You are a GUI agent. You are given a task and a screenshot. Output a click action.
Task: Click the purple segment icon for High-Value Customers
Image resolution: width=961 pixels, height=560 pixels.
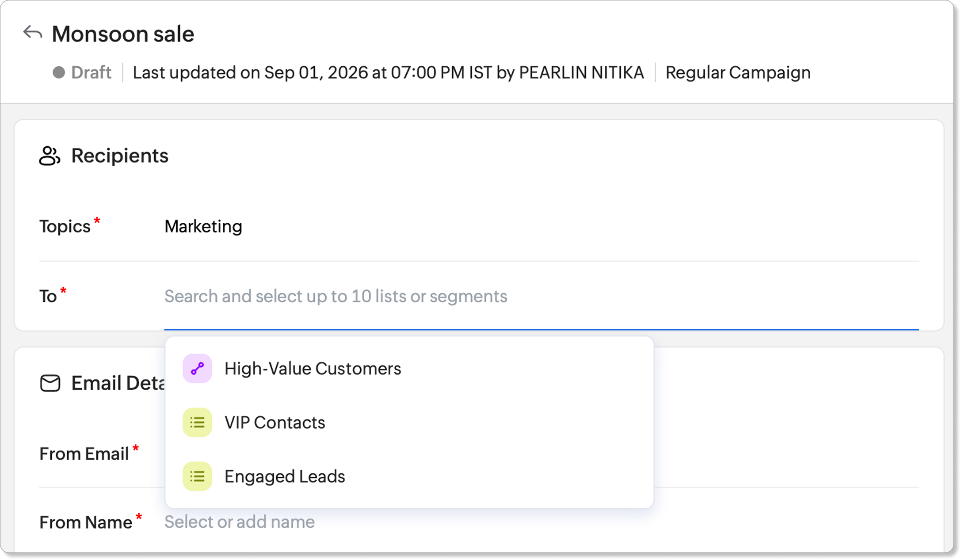pyautogui.click(x=197, y=369)
